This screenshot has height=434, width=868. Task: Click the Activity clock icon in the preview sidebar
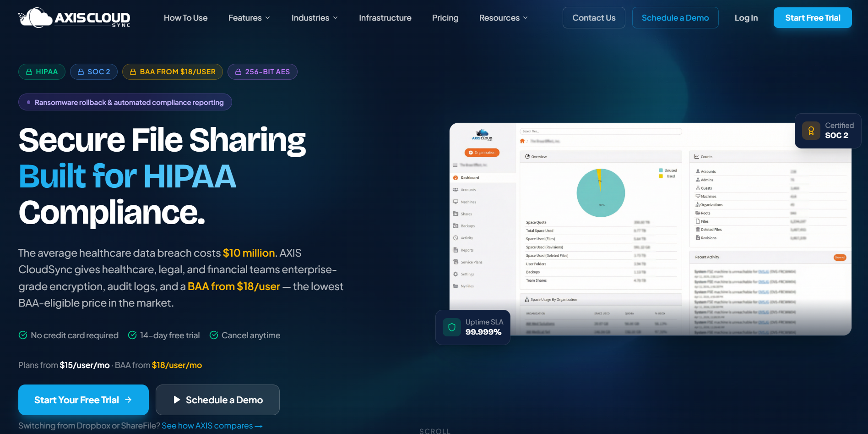[x=456, y=238]
